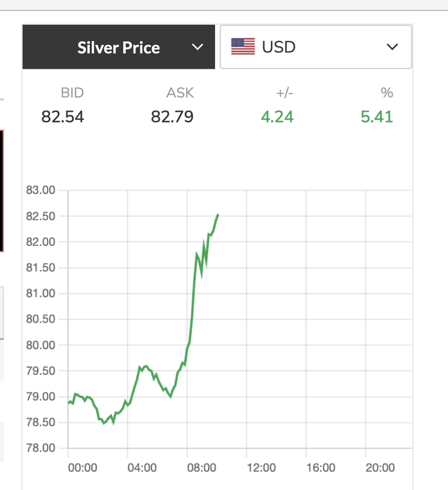Click the green 4.24 change value
Viewport: 448px width, 490px height.
pos(277,117)
